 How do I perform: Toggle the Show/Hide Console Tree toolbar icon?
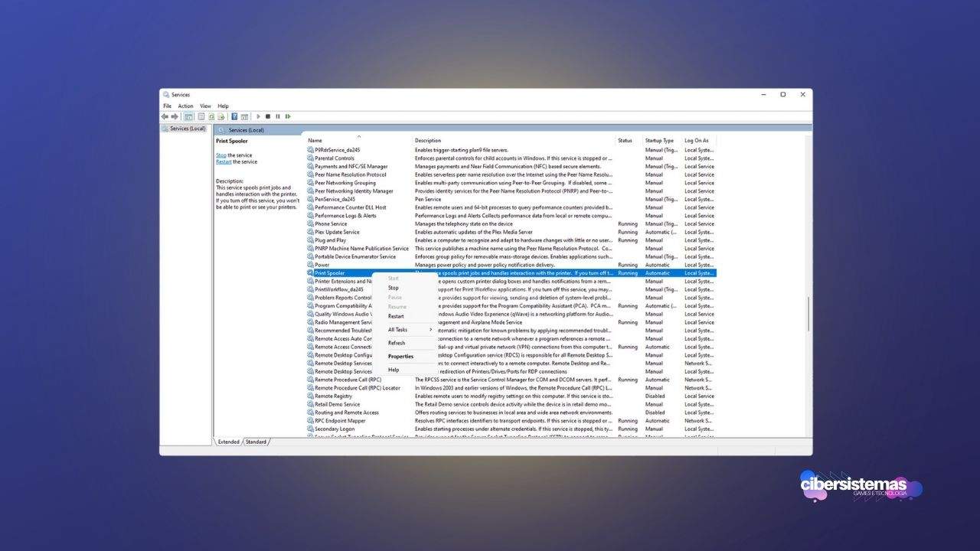click(188, 116)
